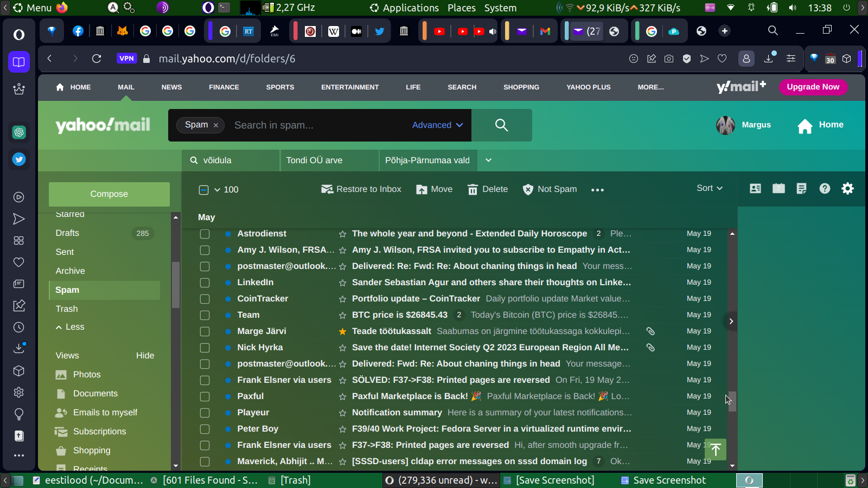Check the Nick Hyrka email checkbox
This screenshot has height=488, width=868.
click(x=205, y=348)
